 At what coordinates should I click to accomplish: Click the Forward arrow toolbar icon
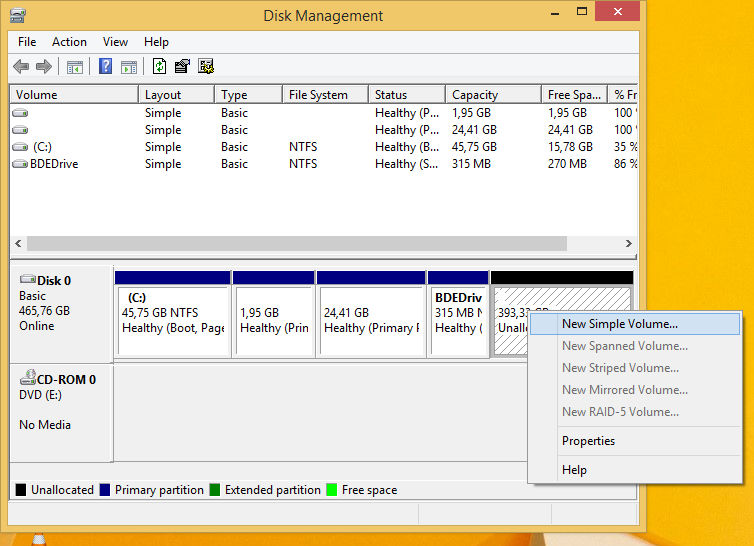coord(44,66)
